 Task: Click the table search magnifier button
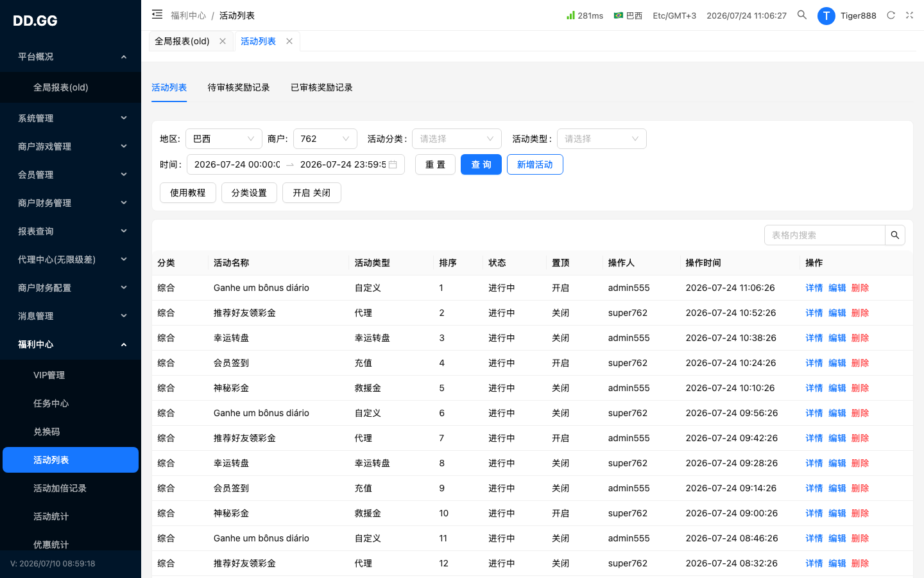click(x=895, y=235)
